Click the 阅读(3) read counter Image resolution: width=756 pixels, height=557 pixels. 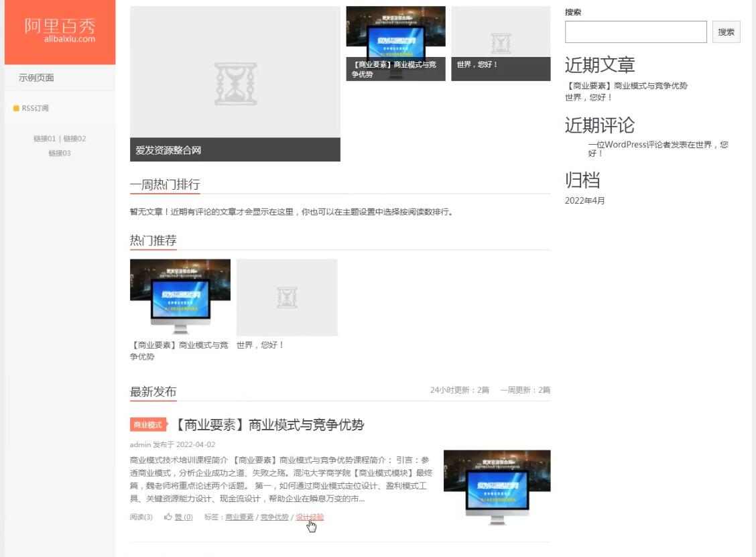tap(141, 517)
